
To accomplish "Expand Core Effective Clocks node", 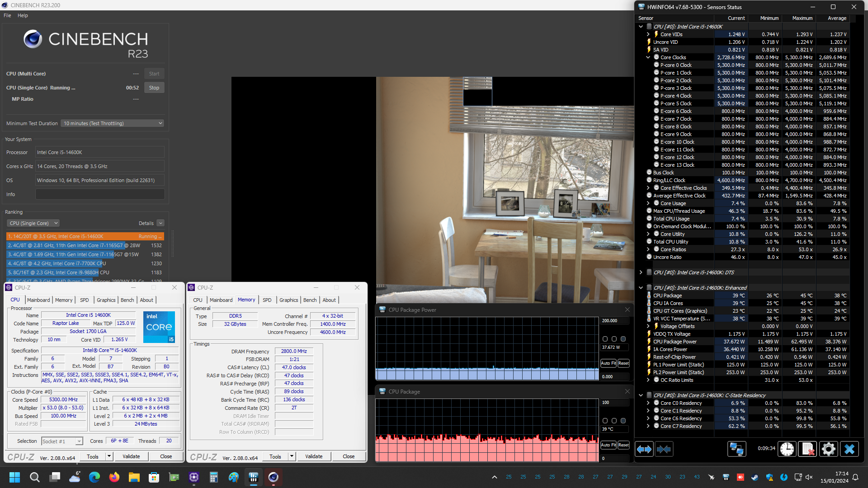I will tap(648, 188).
